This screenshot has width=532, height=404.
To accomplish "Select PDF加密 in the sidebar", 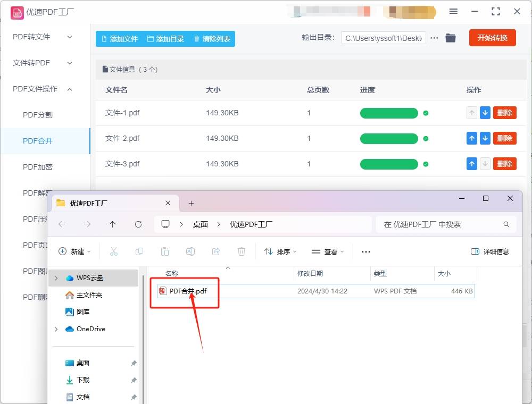I will (x=38, y=167).
